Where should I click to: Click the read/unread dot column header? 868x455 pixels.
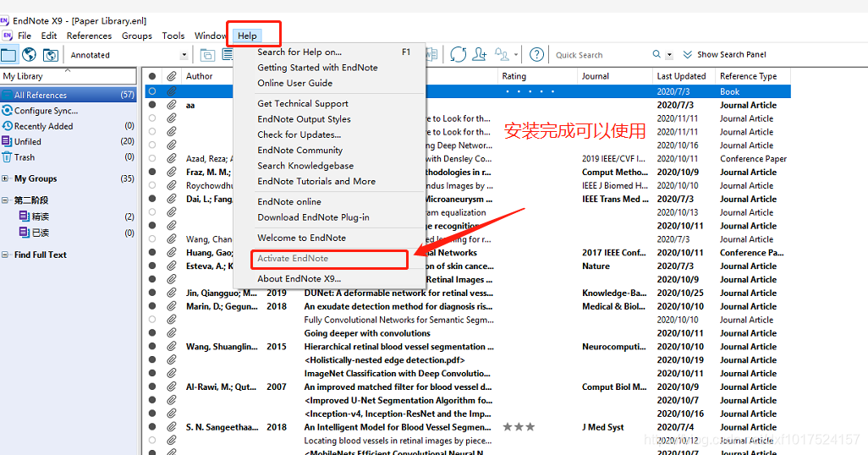pos(152,76)
